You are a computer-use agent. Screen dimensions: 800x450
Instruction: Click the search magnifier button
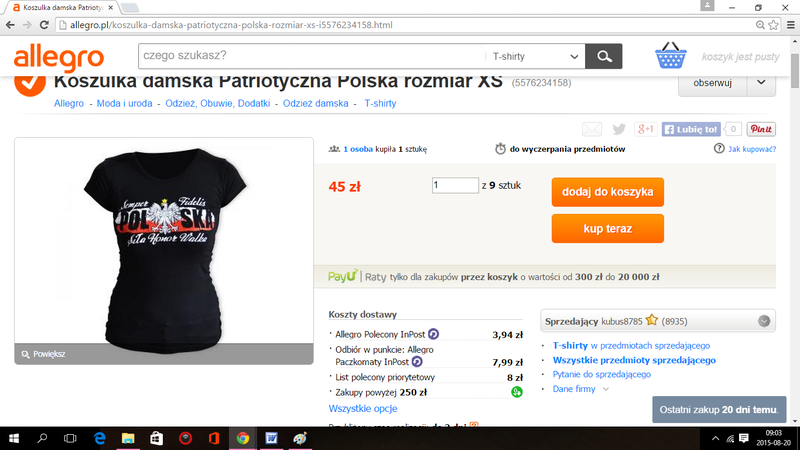coord(604,56)
